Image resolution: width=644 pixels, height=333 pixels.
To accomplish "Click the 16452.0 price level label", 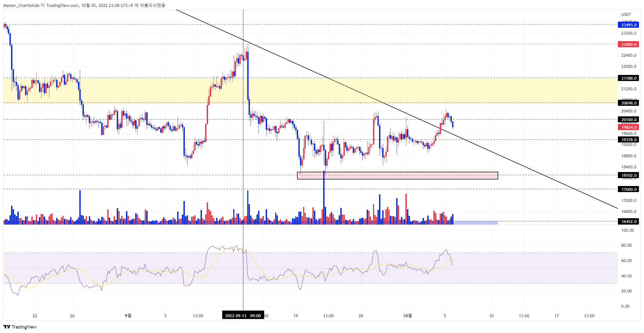I will click(x=628, y=221).
